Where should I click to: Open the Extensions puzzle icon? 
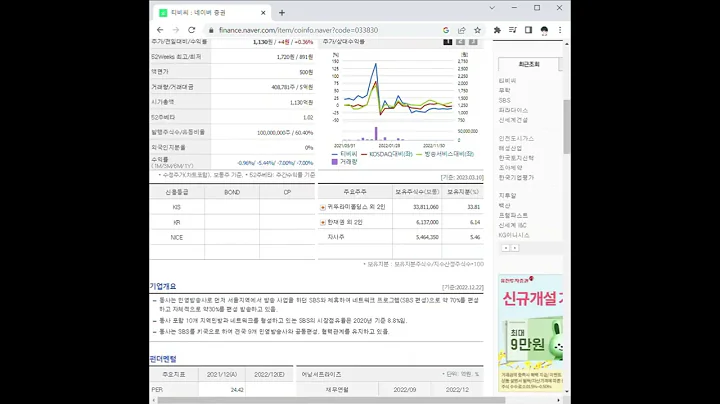click(497, 30)
